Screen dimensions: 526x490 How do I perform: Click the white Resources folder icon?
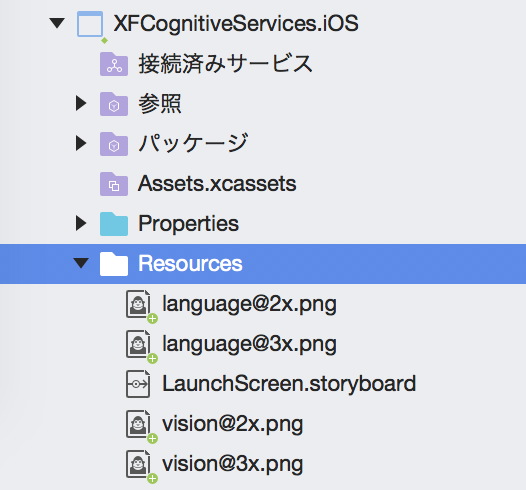tap(114, 264)
